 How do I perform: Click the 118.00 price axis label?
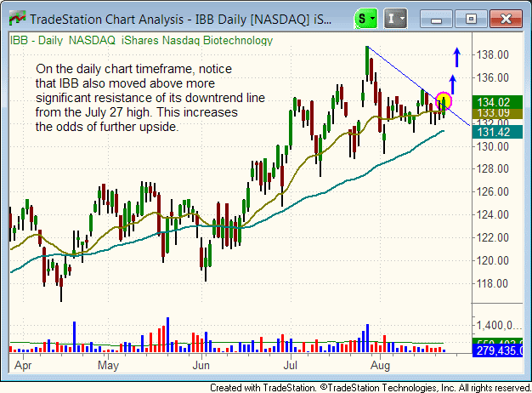tap(493, 283)
